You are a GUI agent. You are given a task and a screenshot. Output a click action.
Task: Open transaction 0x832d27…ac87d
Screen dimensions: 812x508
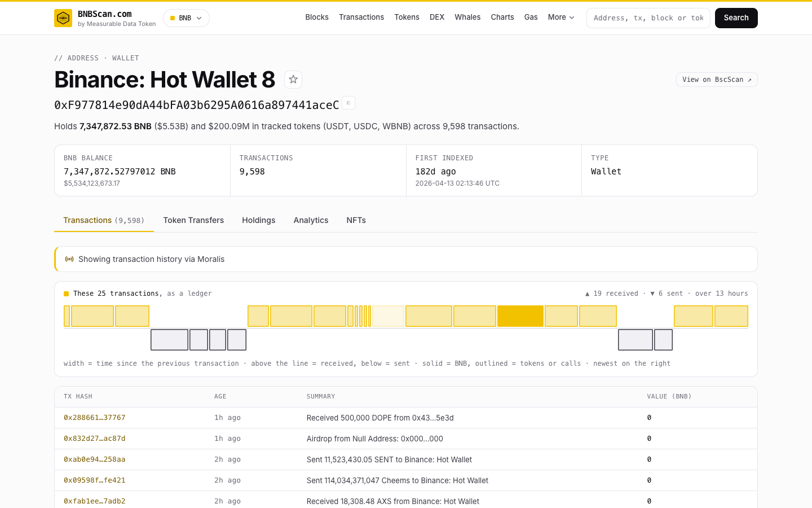95,439
